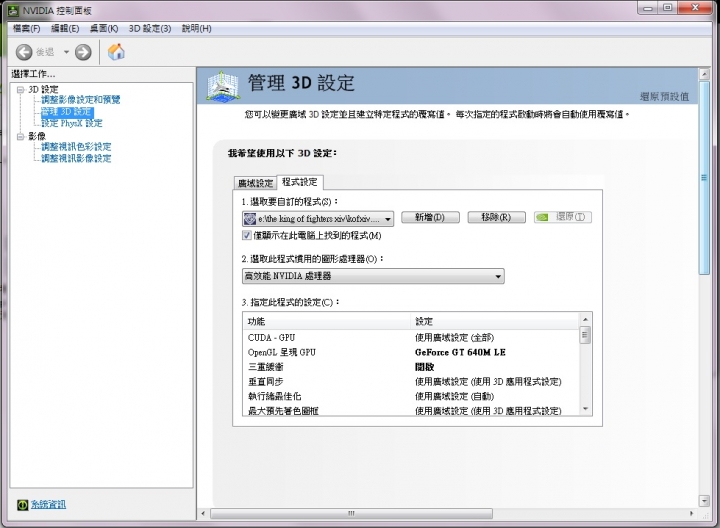The height and width of the screenshot is (528, 720).
Task: Select 管理 3D 設定 tree item
Action: (x=67, y=112)
